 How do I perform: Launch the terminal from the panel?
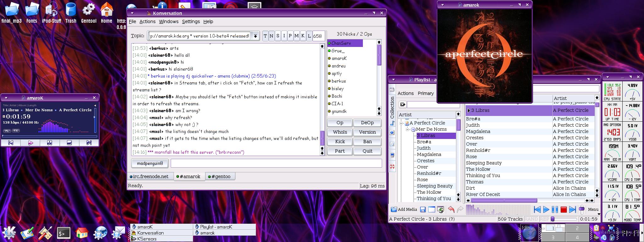point(64,233)
